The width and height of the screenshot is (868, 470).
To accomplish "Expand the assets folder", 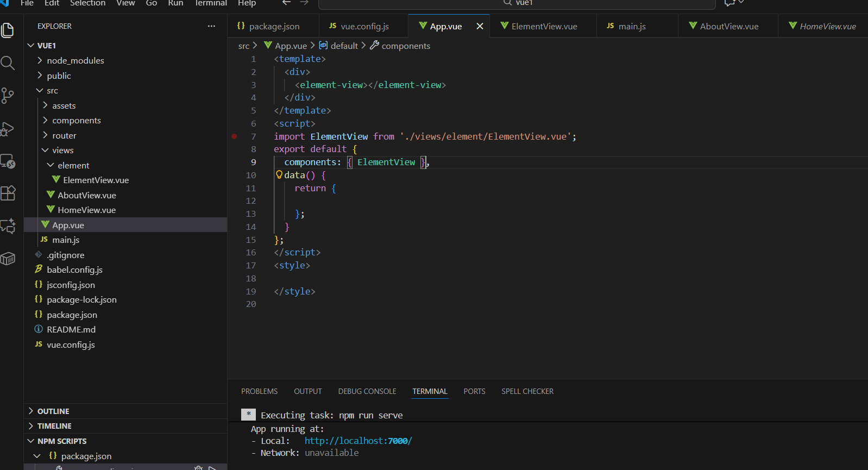I will click(x=45, y=105).
